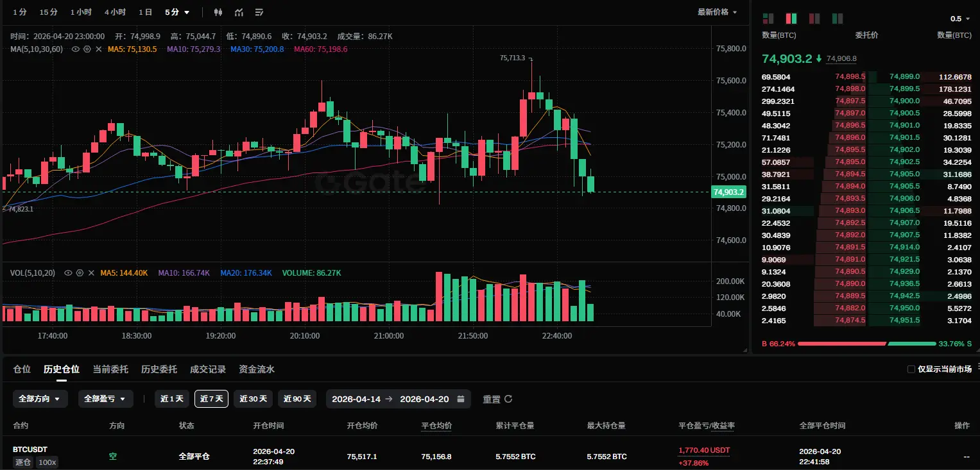980x470 pixels.
Task: Open the 成交记录 tab
Action: coord(208,369)
